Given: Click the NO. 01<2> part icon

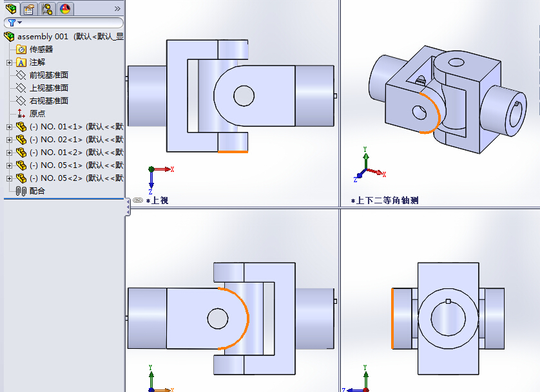Looking at the screenshot, I should 21,153.
